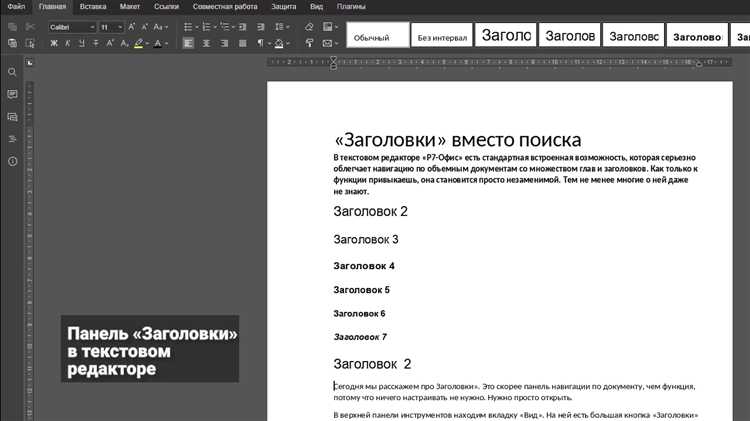The width and height of the screenshot is (750, 421).
Task: Copy style with the paint roller icon
Action: 309,44
